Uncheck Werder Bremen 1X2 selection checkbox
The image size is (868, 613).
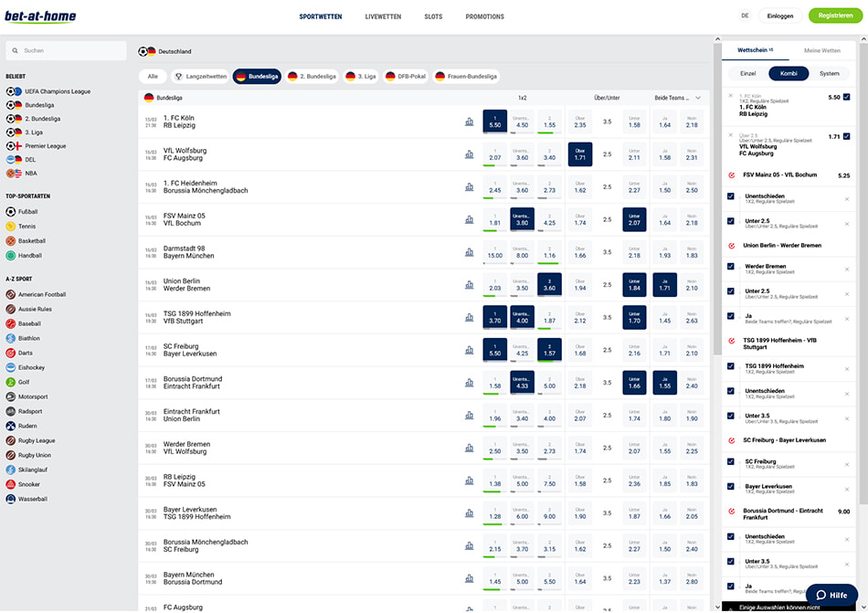click(x=731, y=267)
